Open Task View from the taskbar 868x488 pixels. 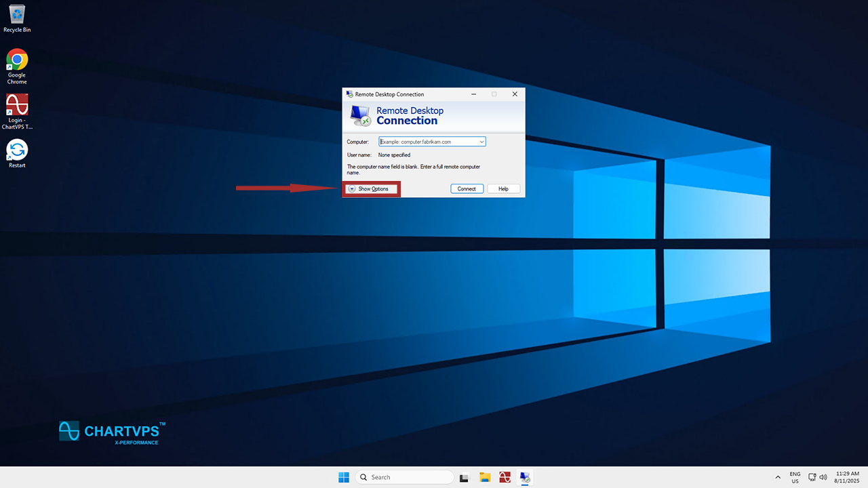(x=465, y=477)
